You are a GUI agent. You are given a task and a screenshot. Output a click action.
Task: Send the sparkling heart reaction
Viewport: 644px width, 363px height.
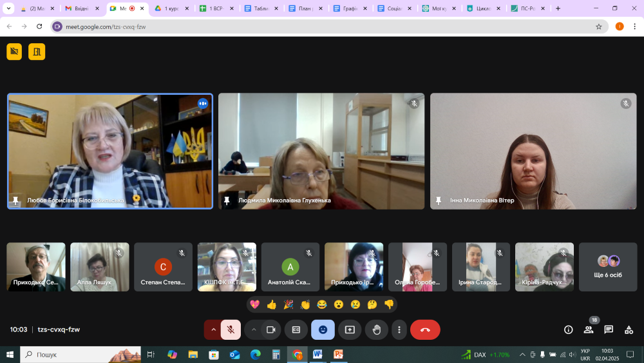pyautogui.click(x=254, y=304)
